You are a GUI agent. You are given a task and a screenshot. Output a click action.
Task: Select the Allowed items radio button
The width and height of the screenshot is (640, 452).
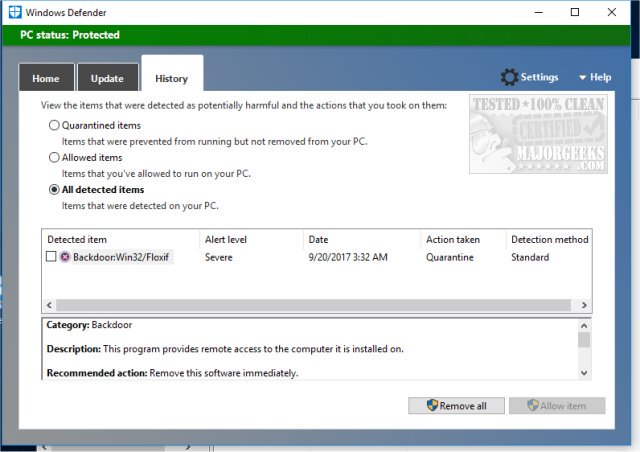[x=54, y=158]
